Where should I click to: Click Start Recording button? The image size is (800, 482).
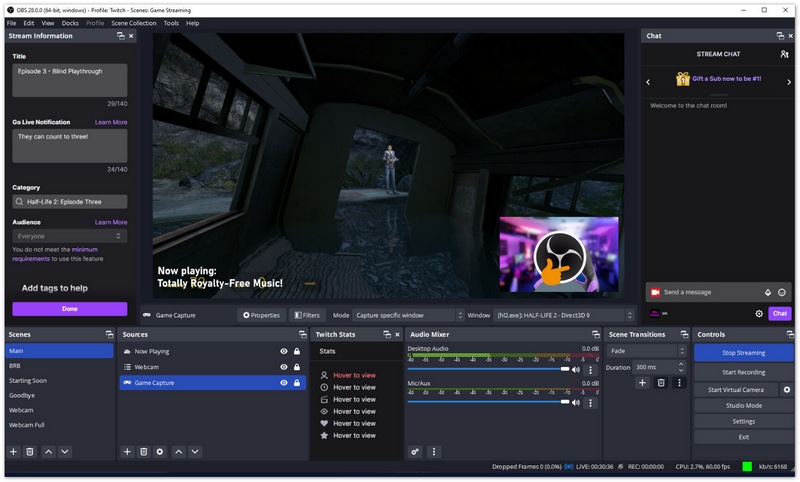coord(743,372)
